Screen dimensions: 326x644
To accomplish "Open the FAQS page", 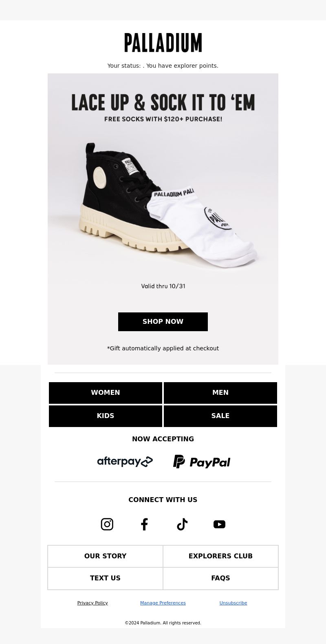I will coord(220,578).
